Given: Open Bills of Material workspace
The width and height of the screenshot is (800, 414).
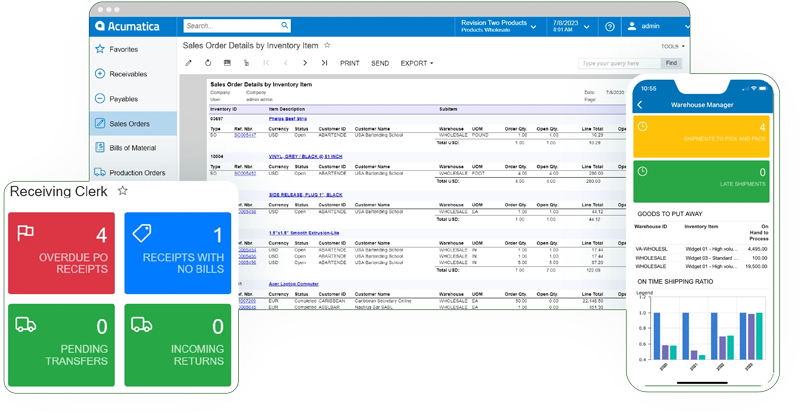Looking at the screenshot, I should coord(133,148).
